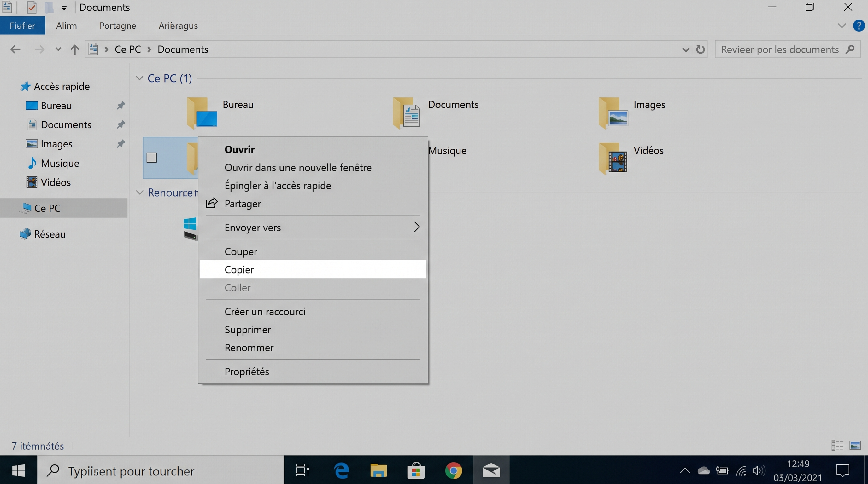Switch to large icons view layout

(855, 445)
